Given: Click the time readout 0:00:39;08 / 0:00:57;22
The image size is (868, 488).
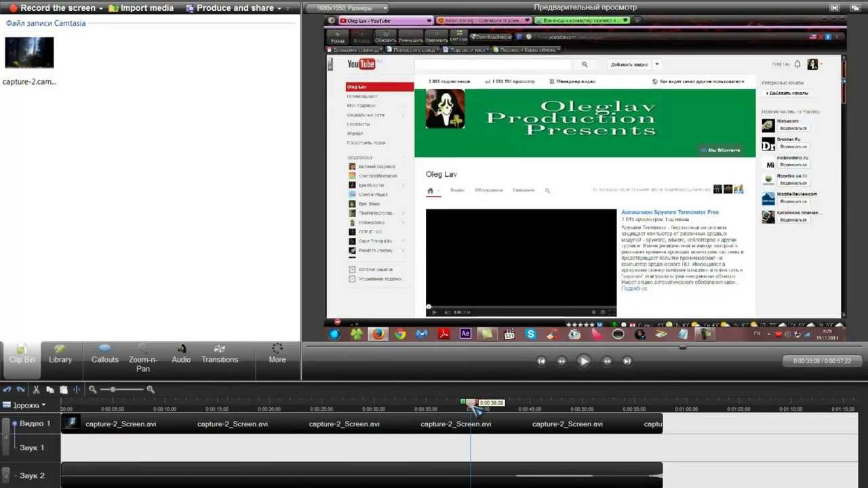Looking at the screenshot, I should 821,361.
